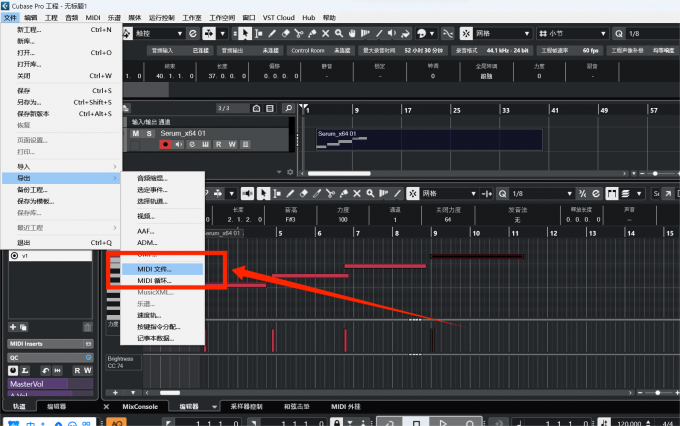Click the Key Editor snap toggle icon
The width and height of the screenshot is (680, 426).
click(412, 193)
